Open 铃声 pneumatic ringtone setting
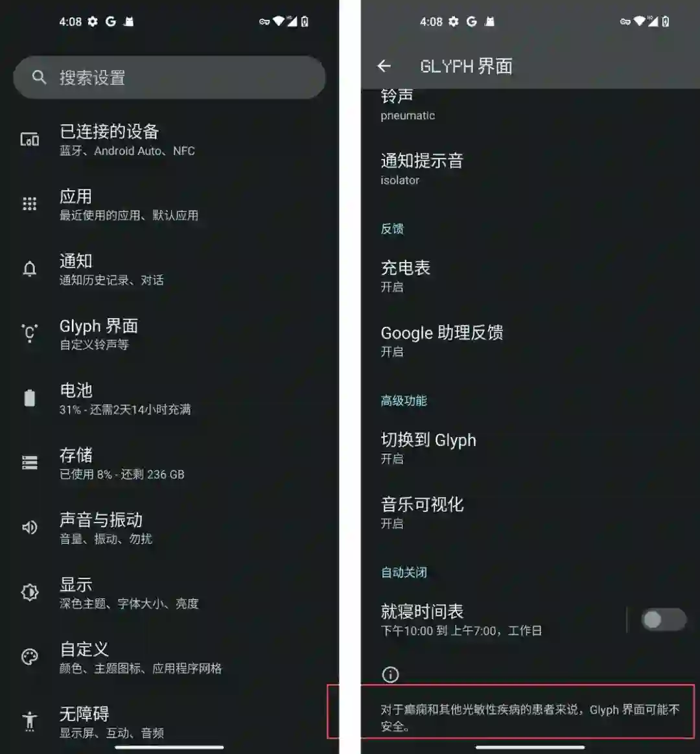 [530, 106]
